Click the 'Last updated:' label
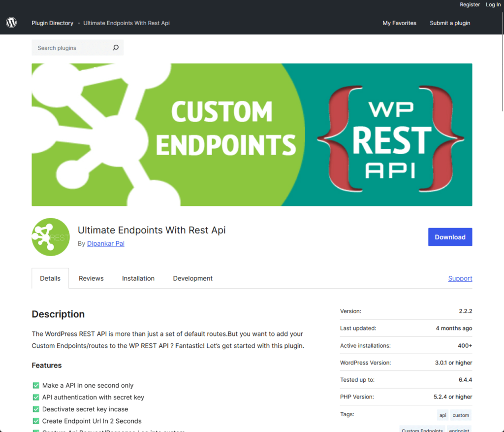This screenshot has width=504, height=432. click(x=358, y=328)
